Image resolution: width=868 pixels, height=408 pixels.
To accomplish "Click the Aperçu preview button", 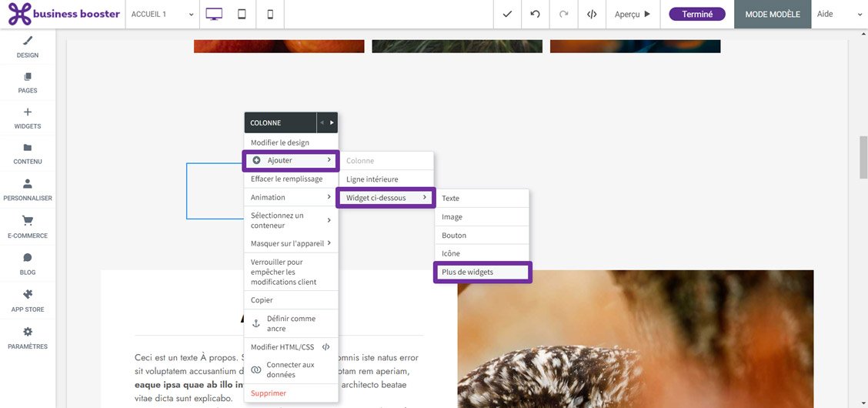I will coord(632,14).
